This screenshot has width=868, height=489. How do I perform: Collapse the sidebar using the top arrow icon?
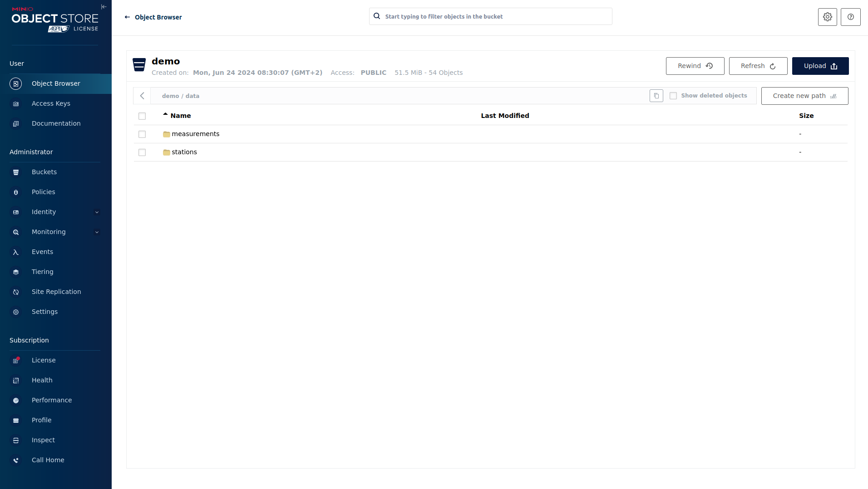[x=104, y=7]
